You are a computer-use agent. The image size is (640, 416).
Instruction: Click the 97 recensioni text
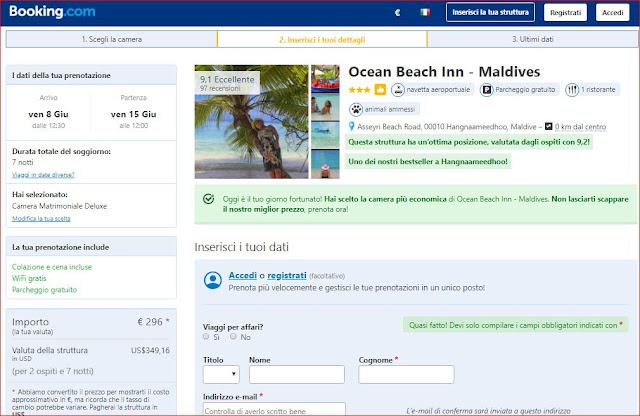coord(220,89)
